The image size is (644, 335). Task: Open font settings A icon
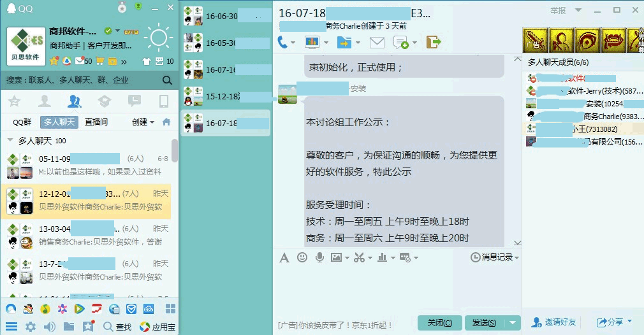pos(284,257)
